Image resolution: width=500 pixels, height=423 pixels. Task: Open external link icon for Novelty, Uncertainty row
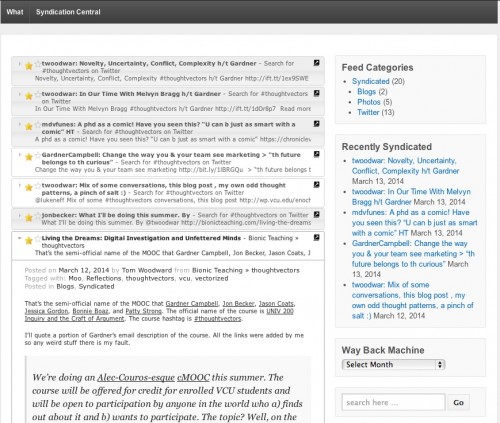tap(317, 63)
